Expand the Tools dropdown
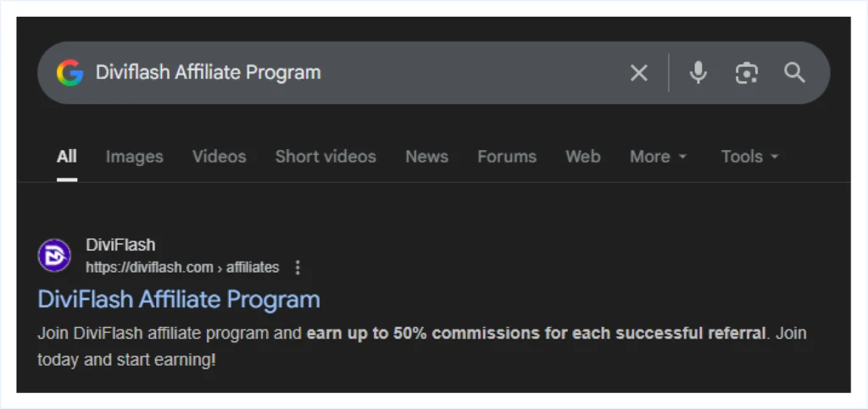The image size is (868, 409). pyautogui.click(x=749, y=157)
